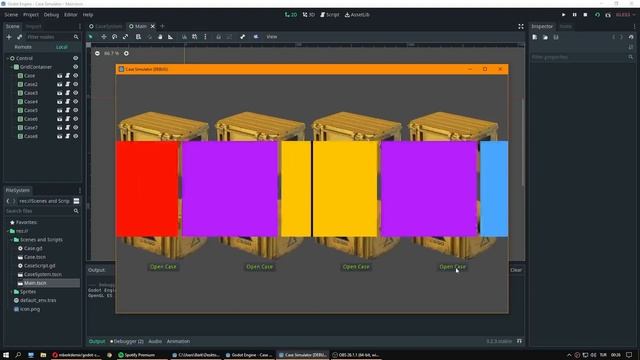Switch scene tree to Remote

(23, 47)
